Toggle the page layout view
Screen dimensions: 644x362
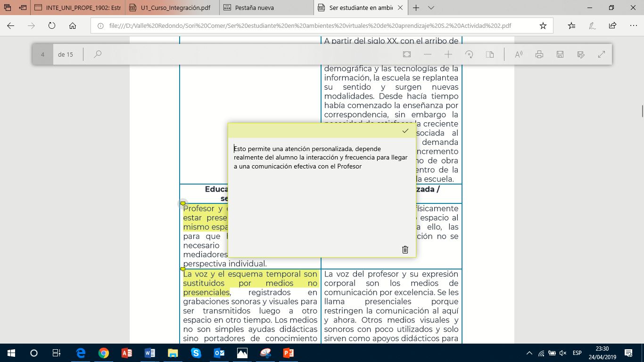tap(490, 54)
